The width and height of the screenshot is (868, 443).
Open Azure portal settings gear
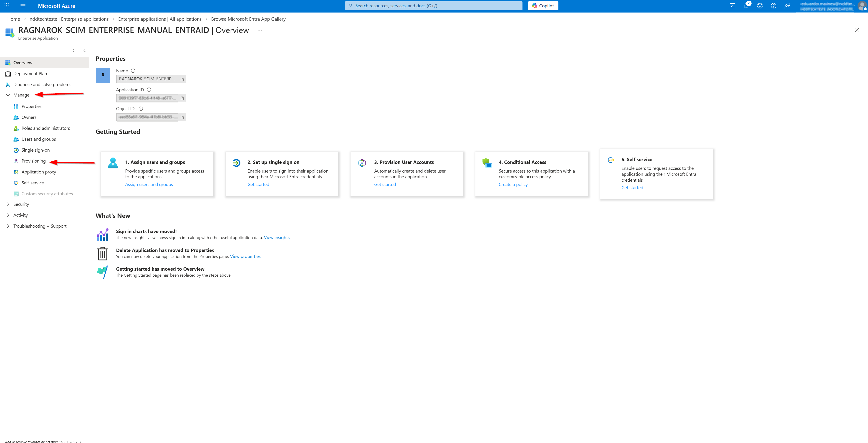(760, 6)
